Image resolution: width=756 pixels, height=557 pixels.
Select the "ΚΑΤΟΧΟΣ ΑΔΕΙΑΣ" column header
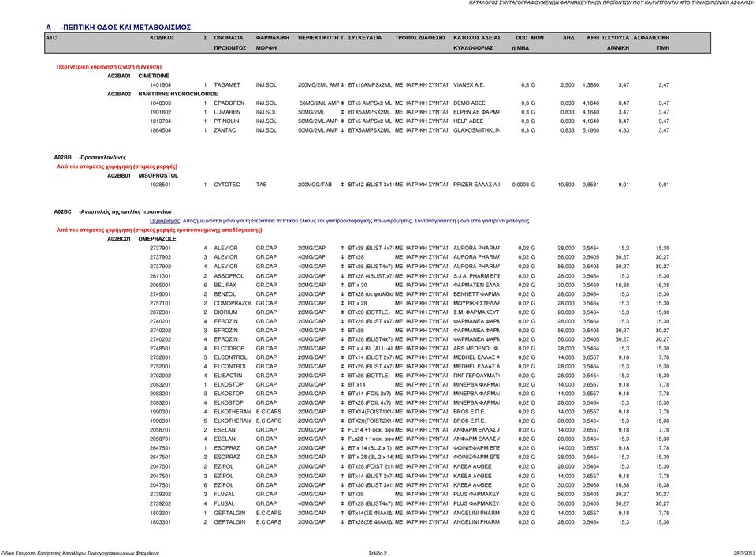[x=477, y=38]
